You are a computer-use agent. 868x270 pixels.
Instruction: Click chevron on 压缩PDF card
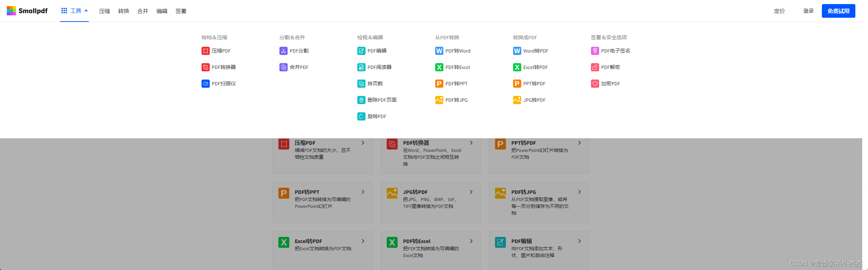[363, 143]
